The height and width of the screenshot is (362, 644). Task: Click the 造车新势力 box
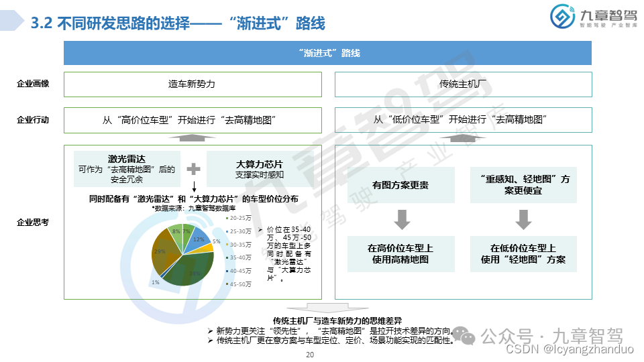[x=193, y=84]
